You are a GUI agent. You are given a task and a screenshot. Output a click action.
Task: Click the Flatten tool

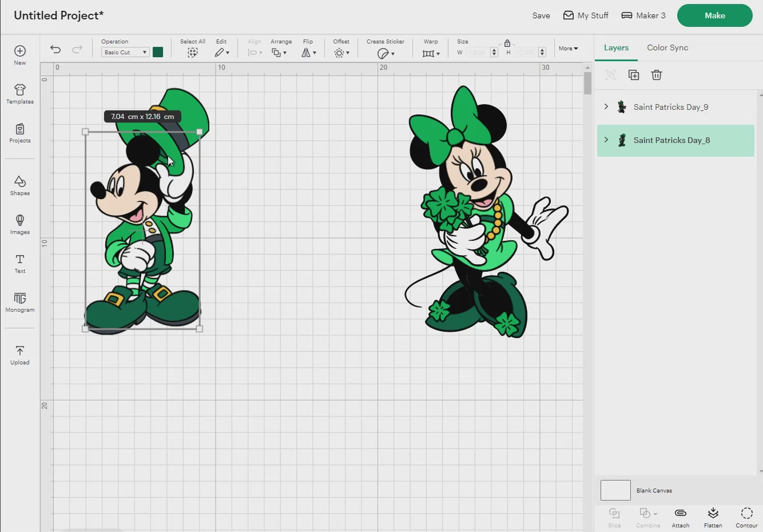713,517
